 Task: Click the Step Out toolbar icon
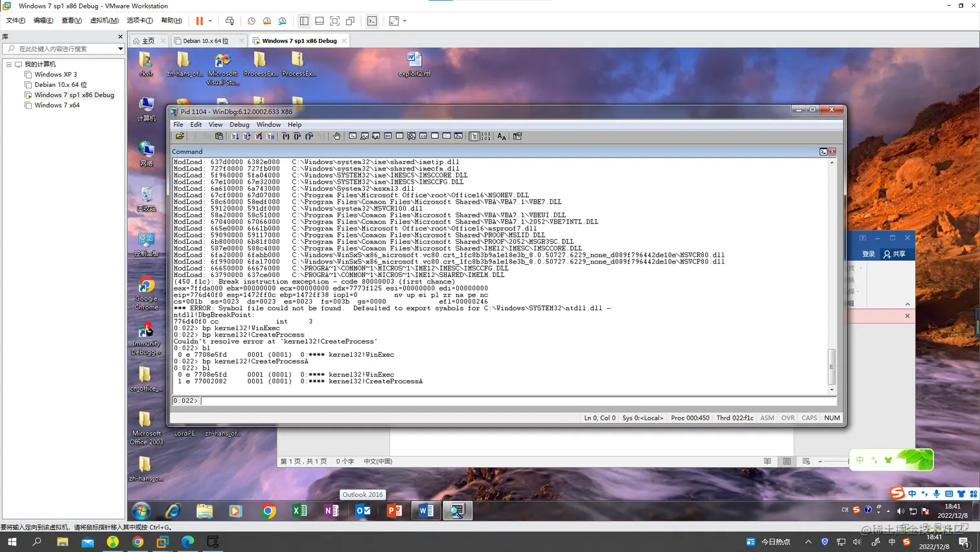(x=309, y=136)
